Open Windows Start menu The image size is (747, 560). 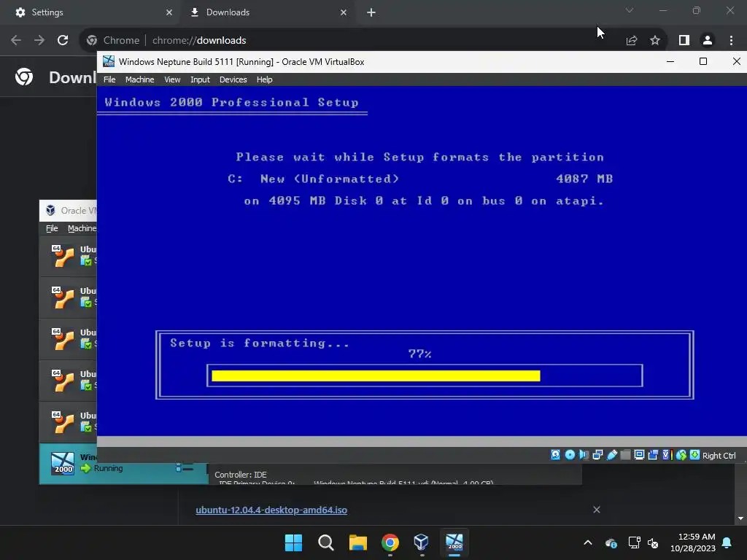tap(293, 542)
